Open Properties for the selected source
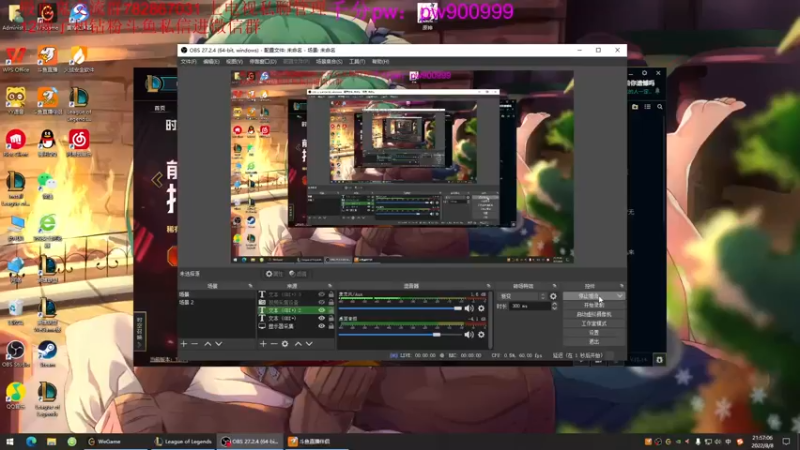Screen dimensions: 800x450 [x=274, y=274]
